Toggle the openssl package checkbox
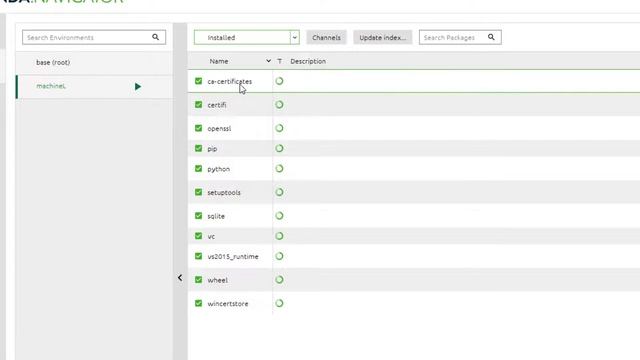640x360 pixels. (x=198, y=128)
